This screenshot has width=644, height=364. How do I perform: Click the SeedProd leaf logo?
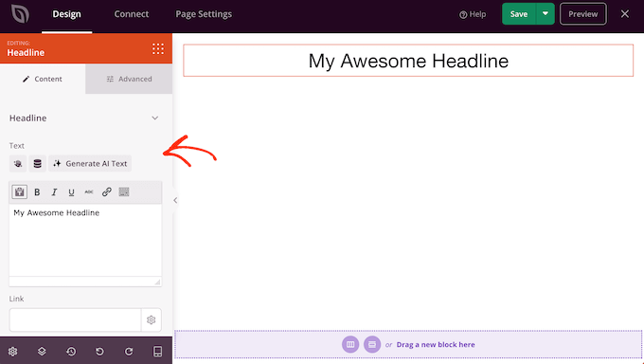pos(20,14)
